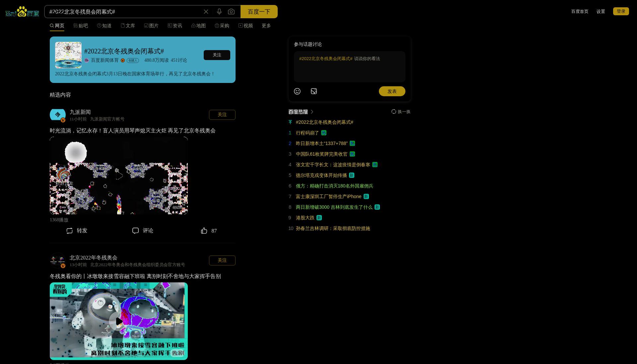Image resolution: width=637 pixels, height=364 pixels.
Task: Click topic discussion text area
Action: [349, 66]
